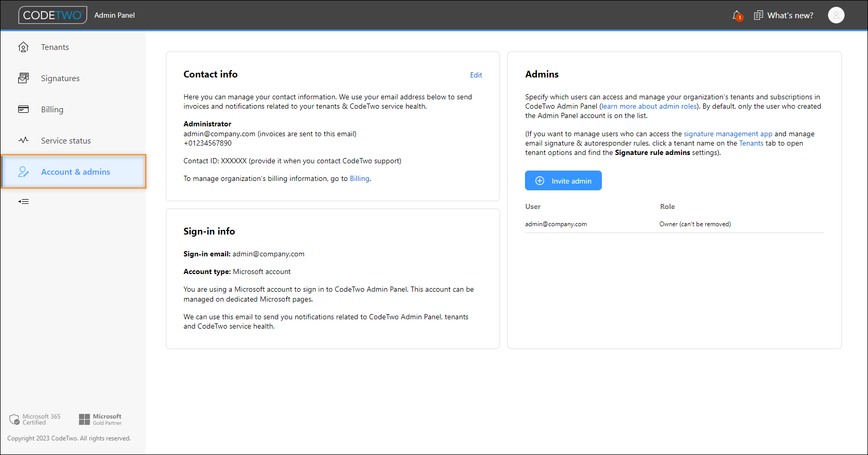
Task: Click the plus icon on Invite admin
Action: (x=540, y=181)
